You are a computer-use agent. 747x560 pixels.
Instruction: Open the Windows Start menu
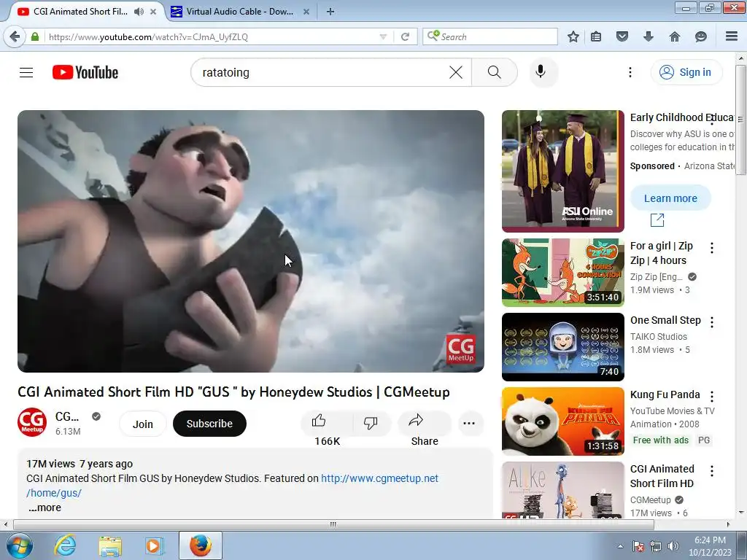[x=20, y=545]
